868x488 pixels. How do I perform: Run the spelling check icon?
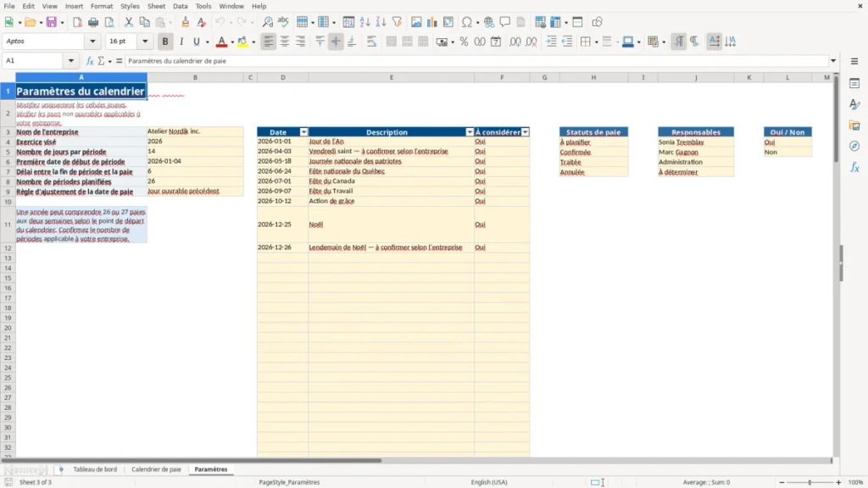(283, 22)
